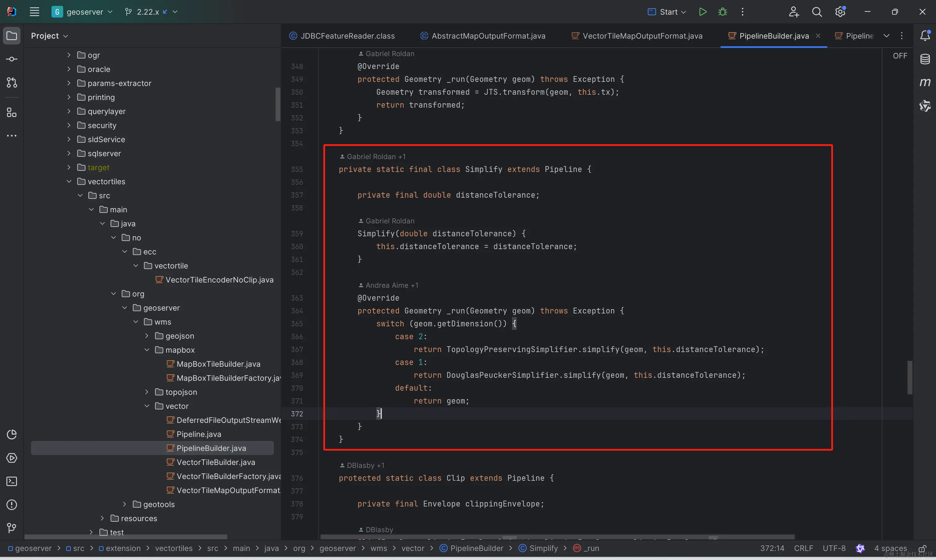Screen dimensions: 936x560
Task: Switch to AbstractMapOutputFormat.java tab
Action: click(x=483, y=36)
